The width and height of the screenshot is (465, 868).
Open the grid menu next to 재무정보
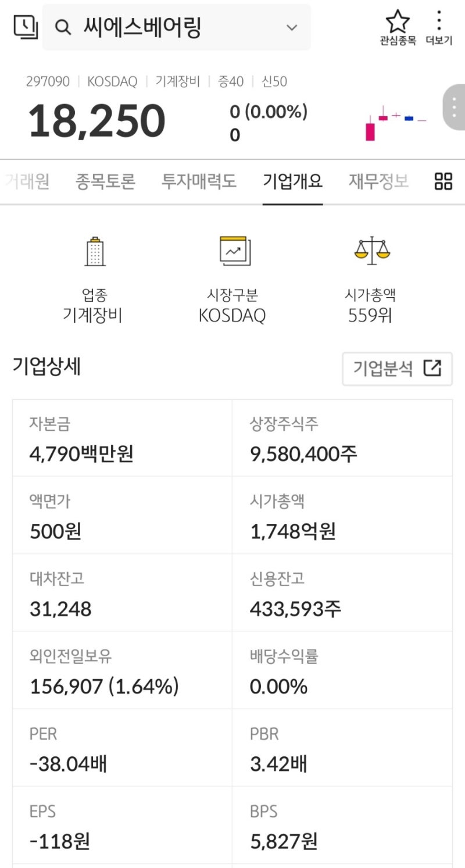click(443, 181)
